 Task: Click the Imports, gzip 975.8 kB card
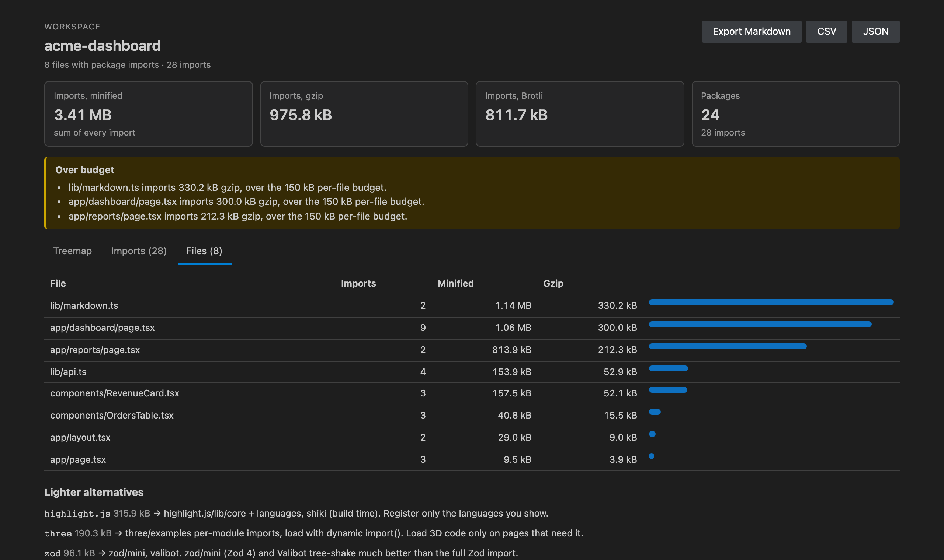364,114
